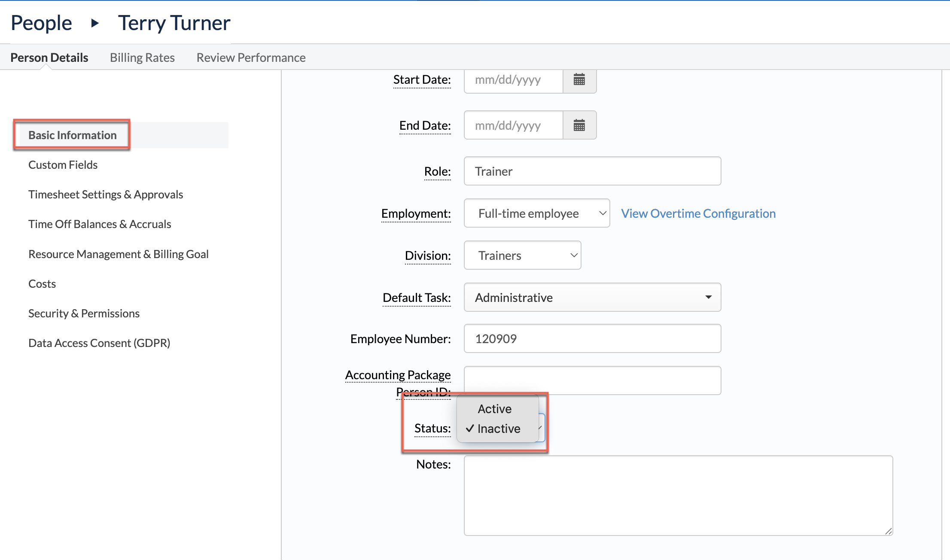
Task: Expand the Default Task dropdown
Action: pyautogui.click(x=592, y=297)
